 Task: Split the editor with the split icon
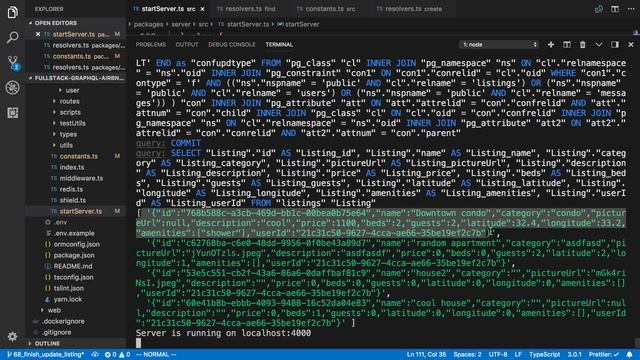pos(615,9)
